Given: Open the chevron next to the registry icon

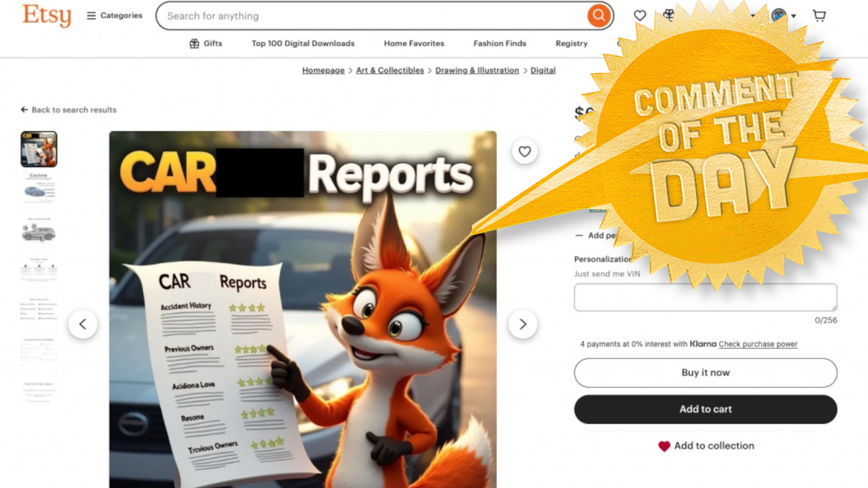Looking at the screenshot, I should coord(752,16).
